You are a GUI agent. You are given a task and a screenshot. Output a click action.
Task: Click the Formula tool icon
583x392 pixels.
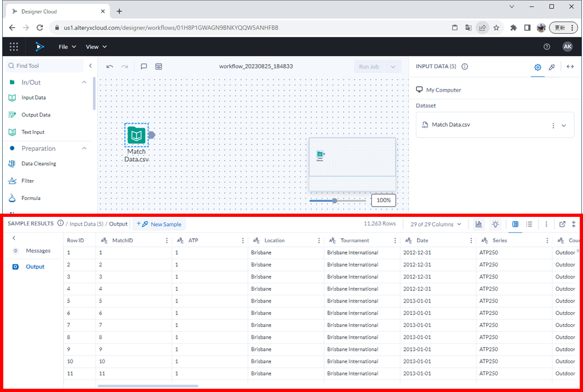[x=12, y=198]
